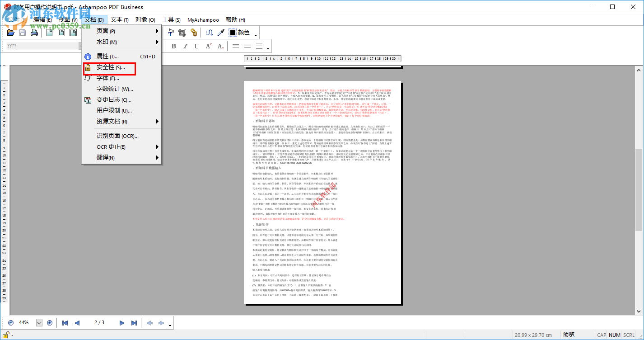
Task: Go to the last page
Action: (x=134, y=322)
